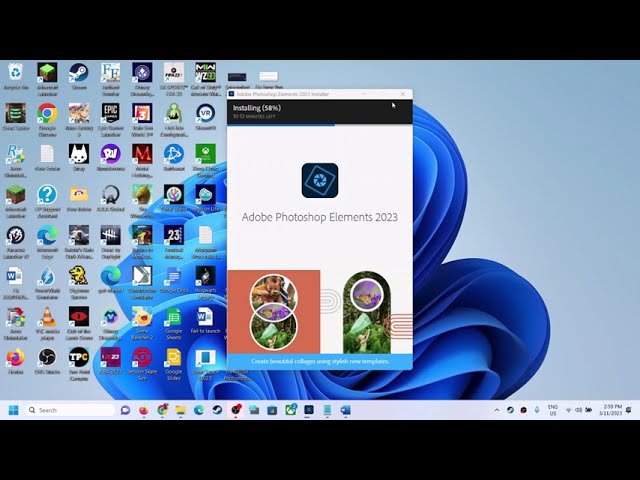Open the ENG US language switcher
The height and width of the screenshot is (480, 640).
coord(553,410)
